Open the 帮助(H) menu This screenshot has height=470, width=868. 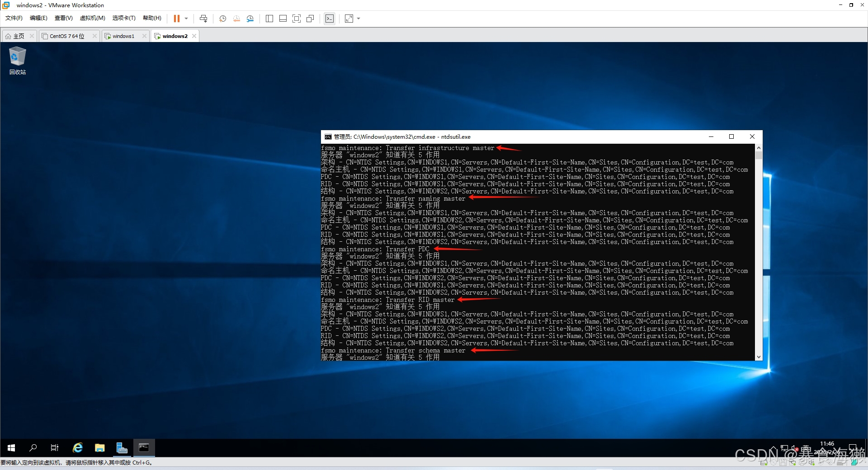[x=152, y=18]
